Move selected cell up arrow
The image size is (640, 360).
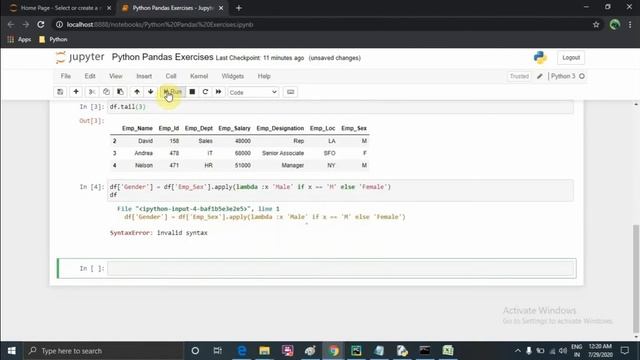(137, 92)
